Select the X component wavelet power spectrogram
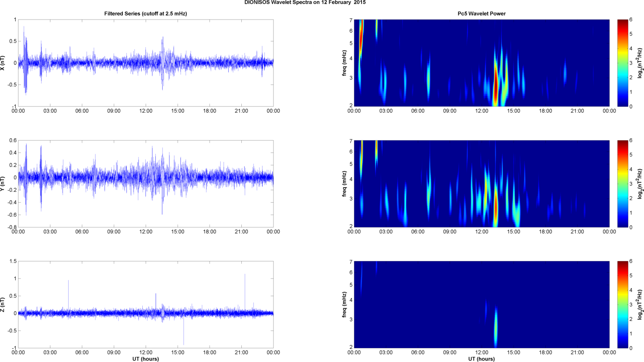The height and width of the screenshot is (362, 644). (x=481, y=63)
